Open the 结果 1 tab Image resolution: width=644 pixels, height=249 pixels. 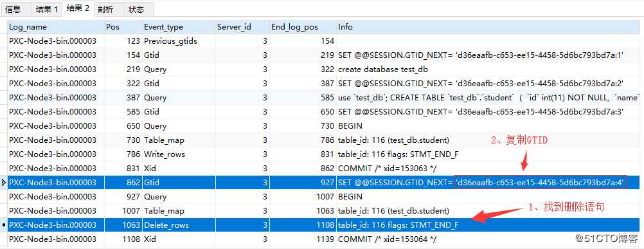coord(46,9)
